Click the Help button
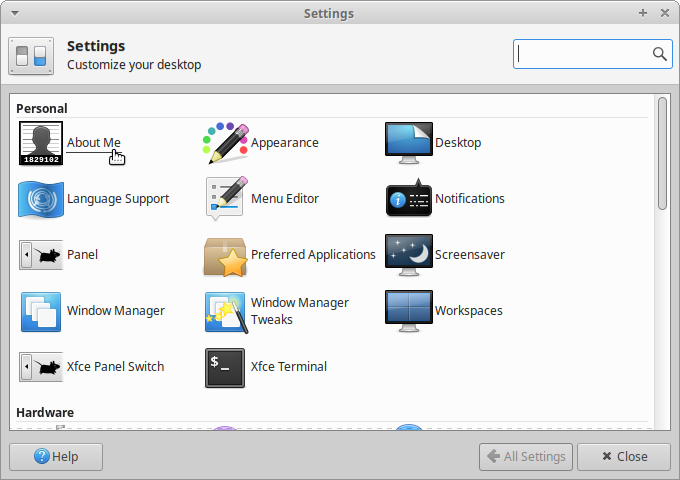Screen dimensions: 680x480 click(56, 457)
